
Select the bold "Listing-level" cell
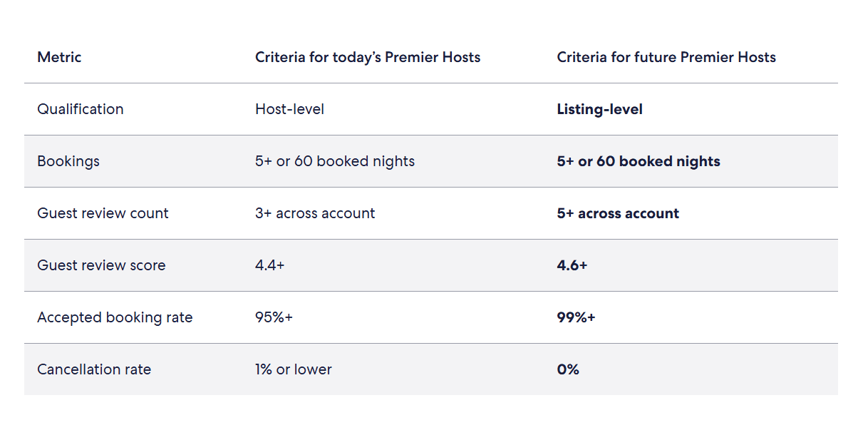click(599, 109)
